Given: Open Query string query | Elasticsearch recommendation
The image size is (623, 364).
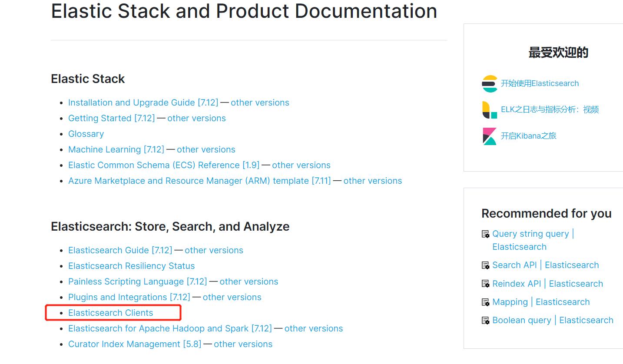Looking at the screenshot, I should click(x=533, y=240).
